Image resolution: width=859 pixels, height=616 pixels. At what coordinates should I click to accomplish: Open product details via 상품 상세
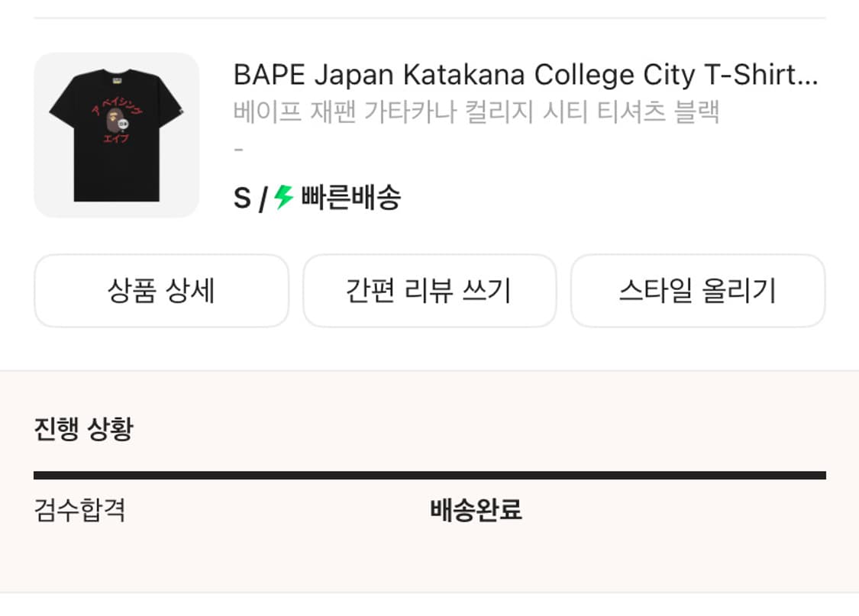160,291
